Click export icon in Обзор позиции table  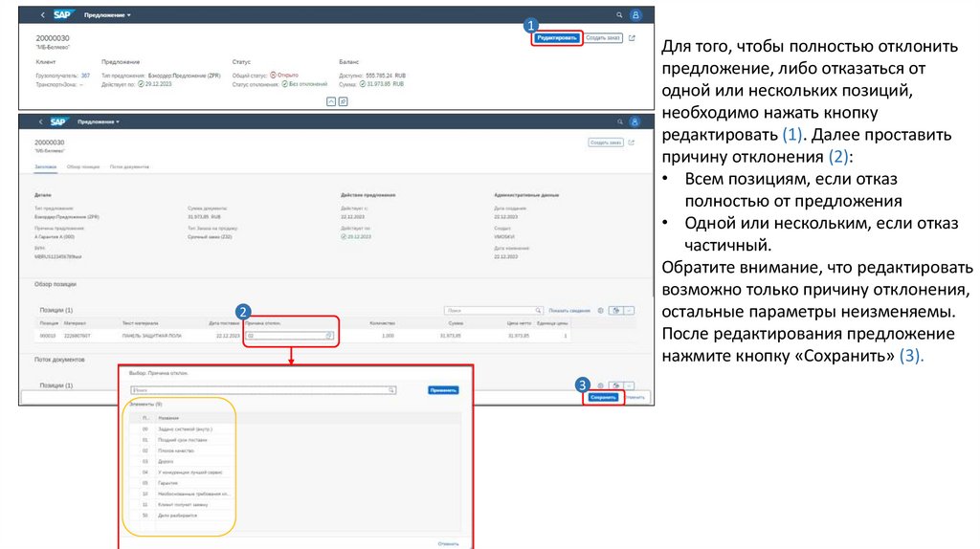(x=616, y=311)
